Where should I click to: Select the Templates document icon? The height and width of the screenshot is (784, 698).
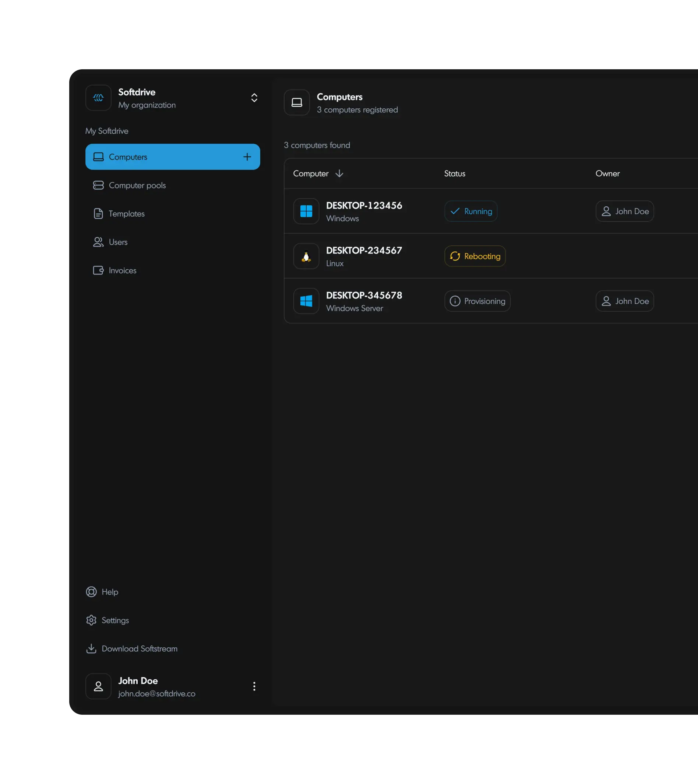click(x=99, y=213)
